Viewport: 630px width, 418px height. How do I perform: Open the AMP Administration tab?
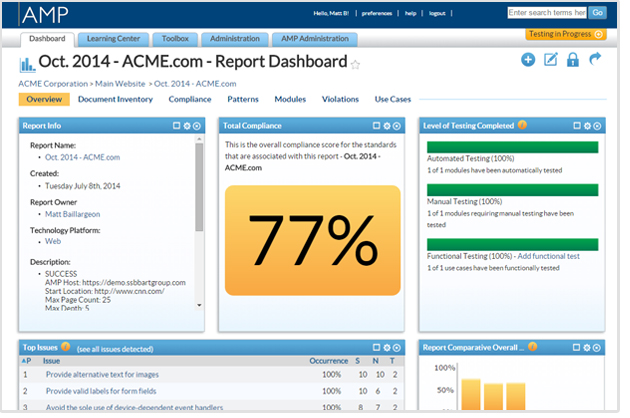click(x=315, y=39)
